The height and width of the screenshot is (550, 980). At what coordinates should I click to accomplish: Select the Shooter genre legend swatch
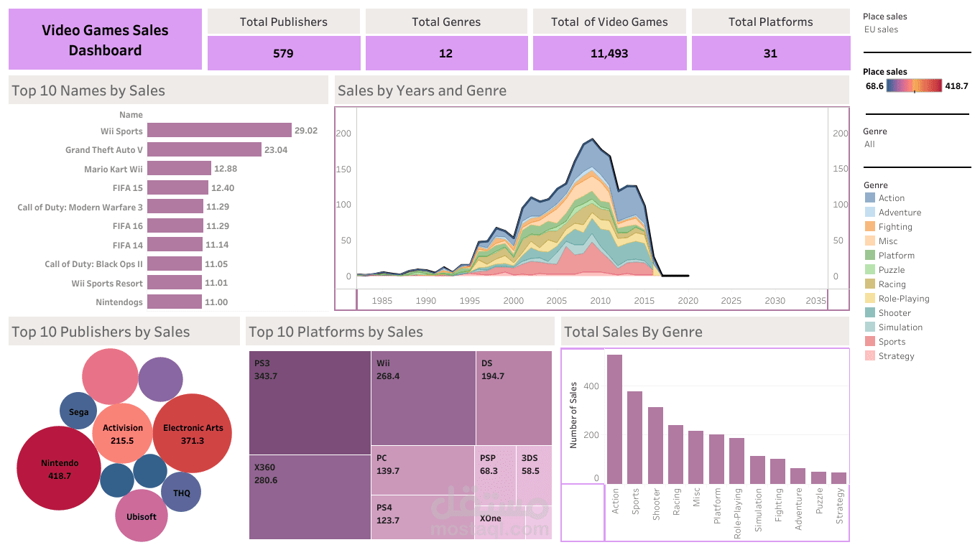869,313
